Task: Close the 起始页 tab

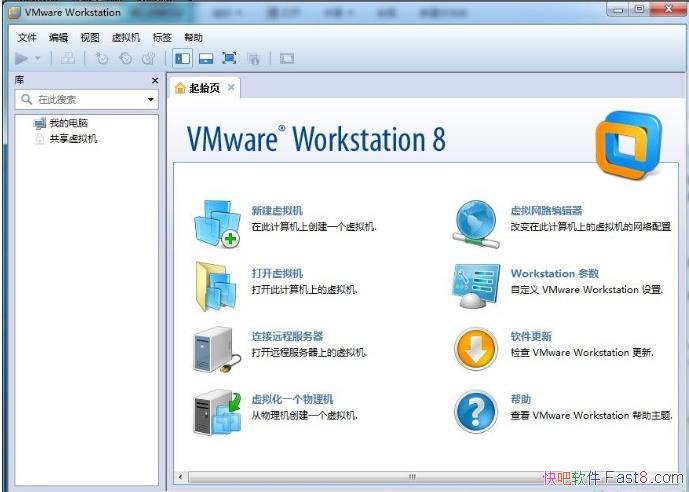Action: 231,88
